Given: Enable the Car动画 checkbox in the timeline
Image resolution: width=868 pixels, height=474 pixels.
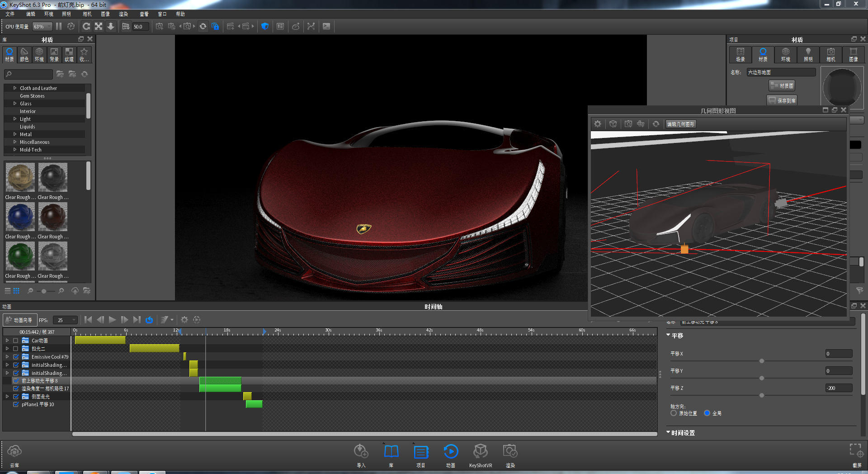Looking at the screenshot, I should pos(16,341).
